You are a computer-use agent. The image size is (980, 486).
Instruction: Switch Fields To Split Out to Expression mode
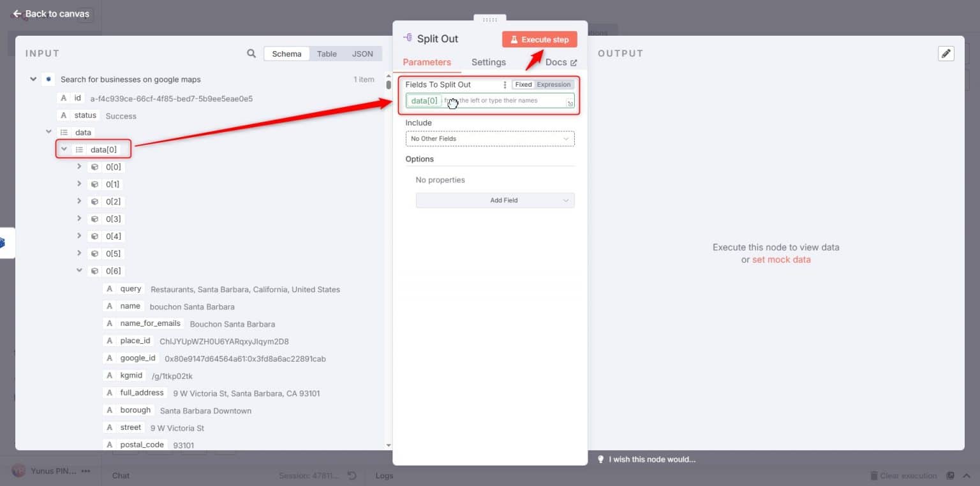pos(553,84)
